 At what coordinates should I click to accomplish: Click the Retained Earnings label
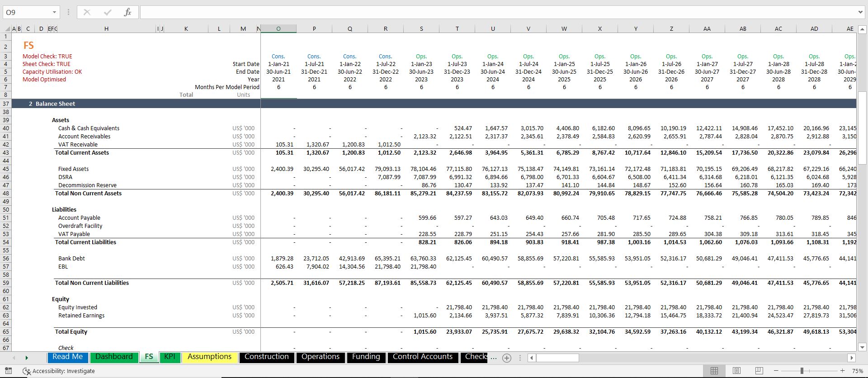click(x=81, y=316)
